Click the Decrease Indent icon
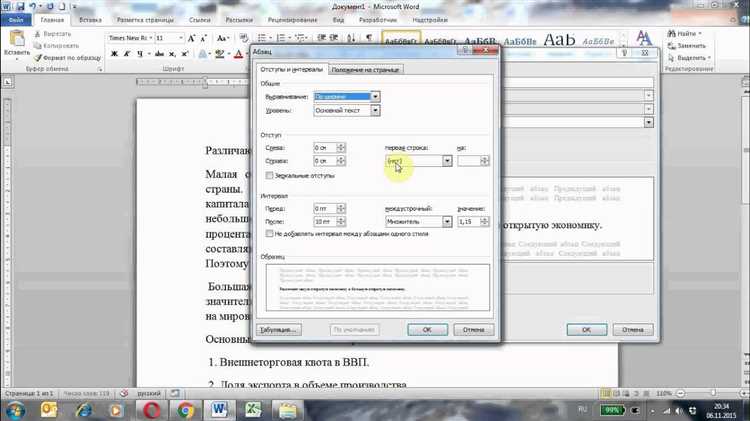This screenshot has width=750, height=421. pyautogui.click(x=321, y=38)
